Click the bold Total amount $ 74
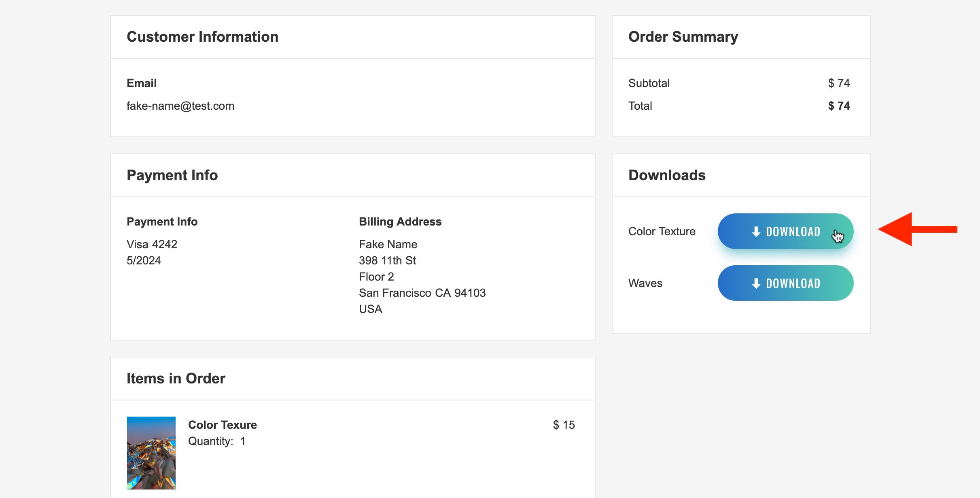 pos(838,106)
